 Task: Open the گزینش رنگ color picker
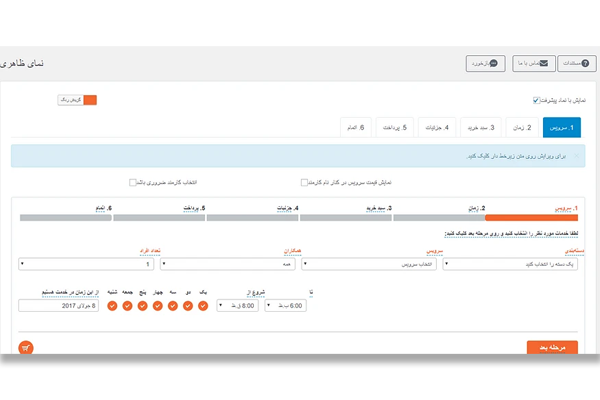coord(76,100)
